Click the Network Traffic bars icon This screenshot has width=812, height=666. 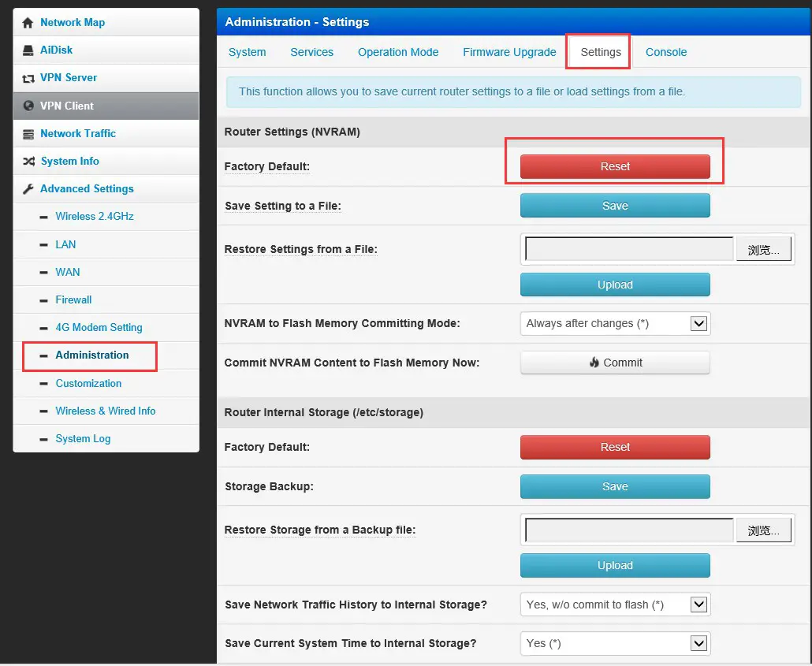(28, 134)
